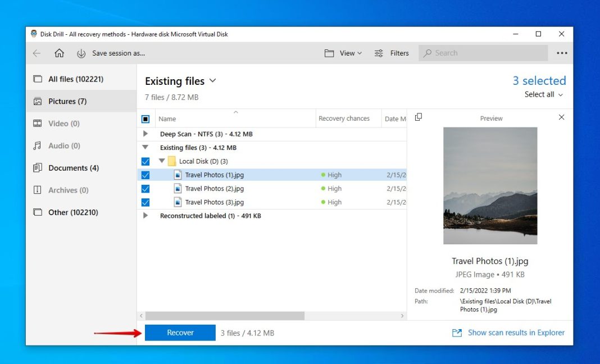600x364 pixels.
Task: Open the Existing files heading dropdown
Action: coord(213,81)
